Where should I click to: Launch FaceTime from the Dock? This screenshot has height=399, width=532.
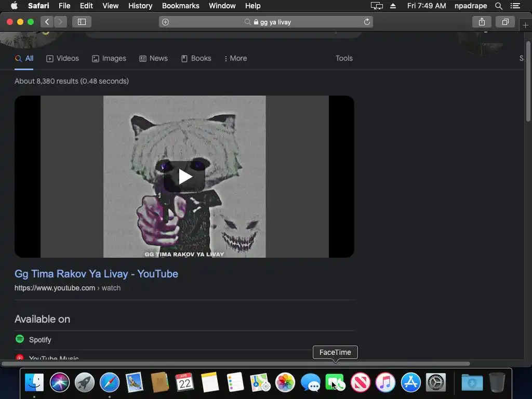pos(335,382)
